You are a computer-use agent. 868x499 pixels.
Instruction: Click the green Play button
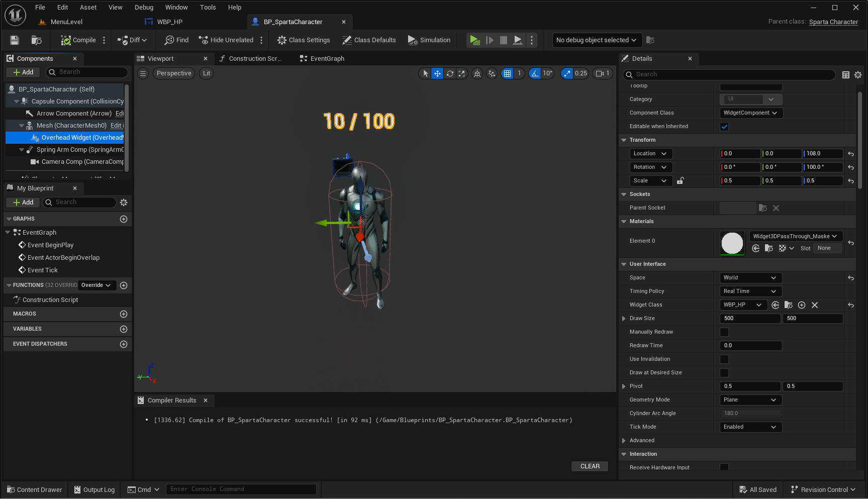pos(474,40)
